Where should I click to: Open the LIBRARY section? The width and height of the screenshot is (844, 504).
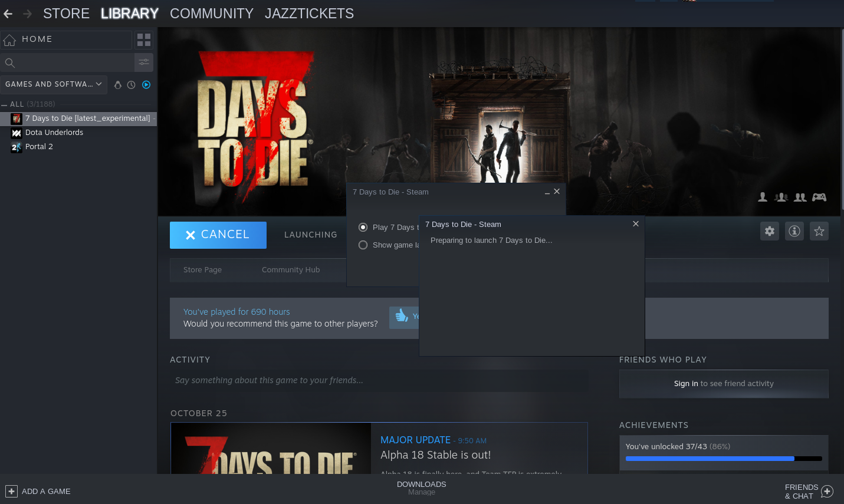pos(130,14)
